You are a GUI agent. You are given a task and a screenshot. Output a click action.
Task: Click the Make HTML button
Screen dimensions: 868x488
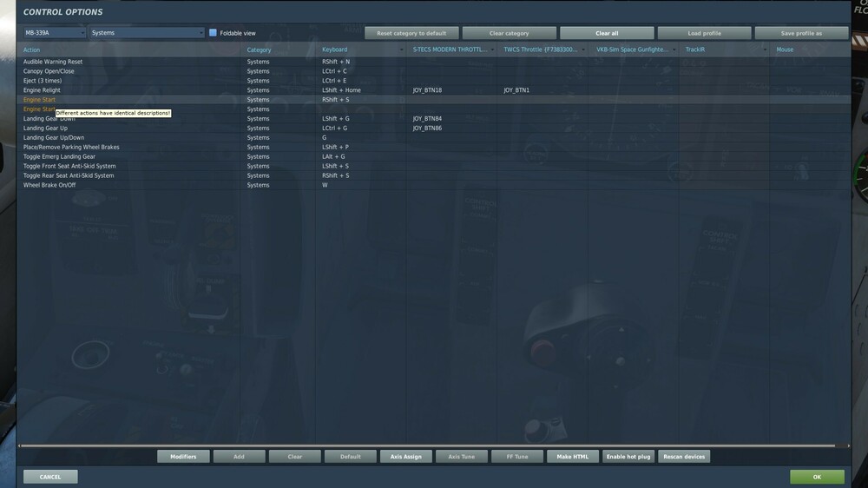(x=573, y=457)
